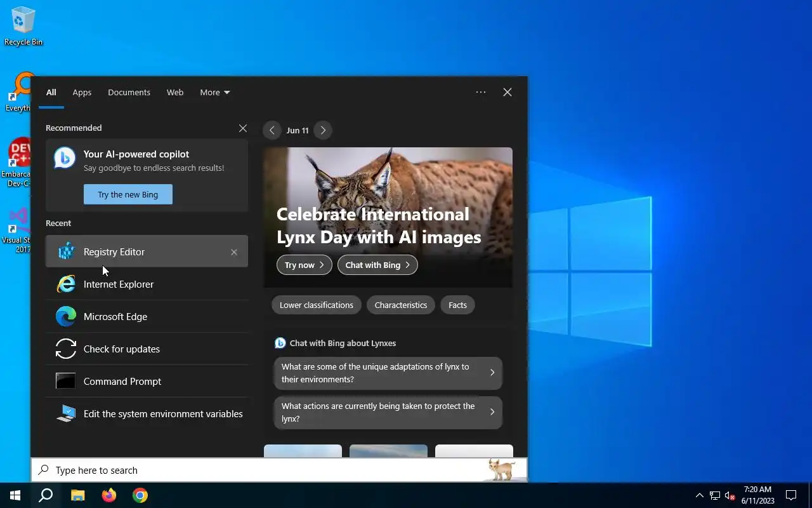
Task: Switch to the All tab
Action: pos(51,92)
